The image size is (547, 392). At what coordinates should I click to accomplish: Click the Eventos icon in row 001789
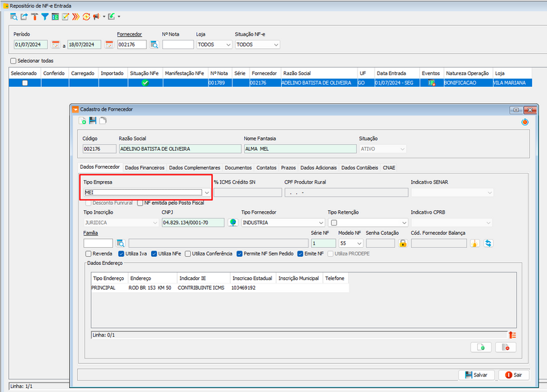(x=431, y=83)
